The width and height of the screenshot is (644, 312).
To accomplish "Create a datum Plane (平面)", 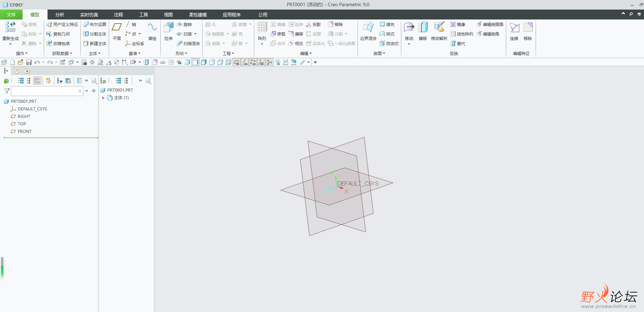I will pyautogui.click(x=117, y=31).
